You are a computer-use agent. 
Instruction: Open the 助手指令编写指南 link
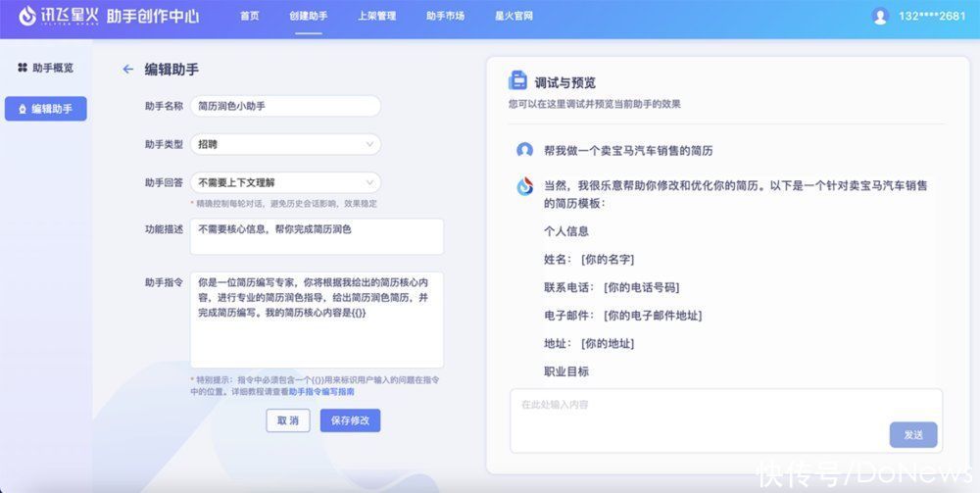[321, 392]
